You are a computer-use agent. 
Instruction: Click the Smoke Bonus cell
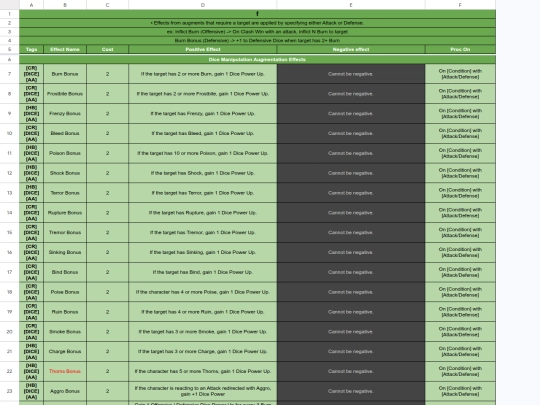click(65, 332)
